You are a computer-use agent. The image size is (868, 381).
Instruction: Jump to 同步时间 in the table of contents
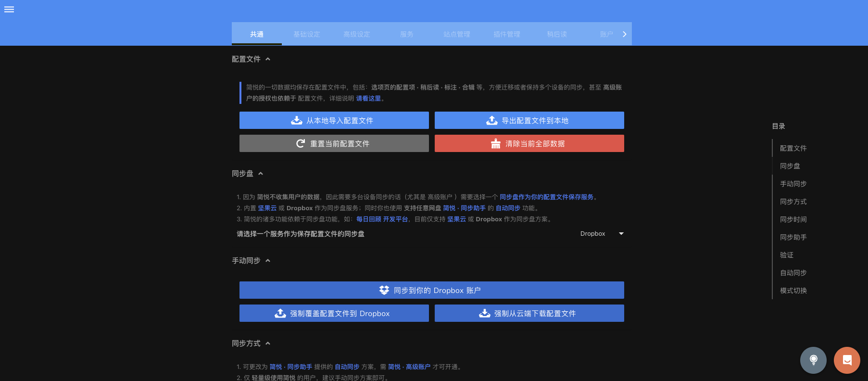pyautogui.click(x=793, y=219)
